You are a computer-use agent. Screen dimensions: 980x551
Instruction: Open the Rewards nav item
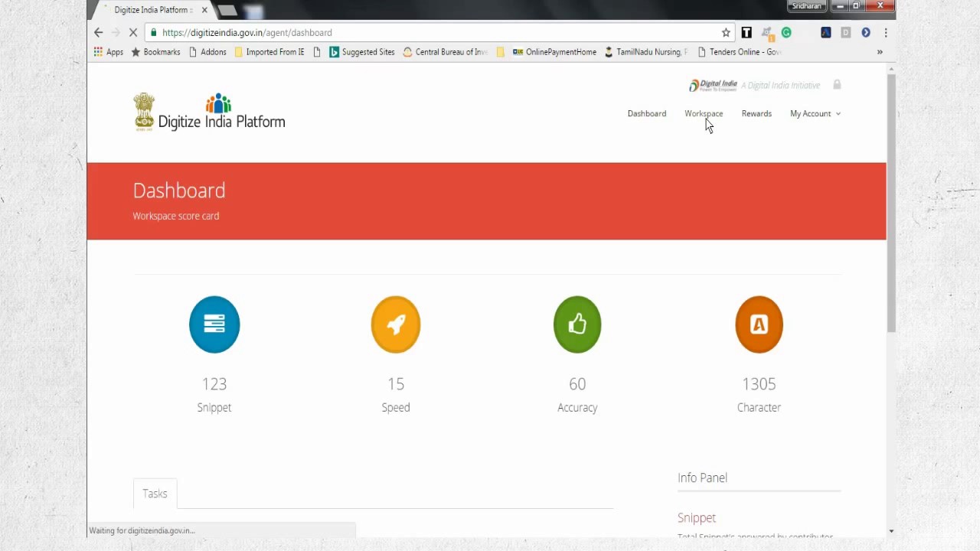(x=756, y=113)
